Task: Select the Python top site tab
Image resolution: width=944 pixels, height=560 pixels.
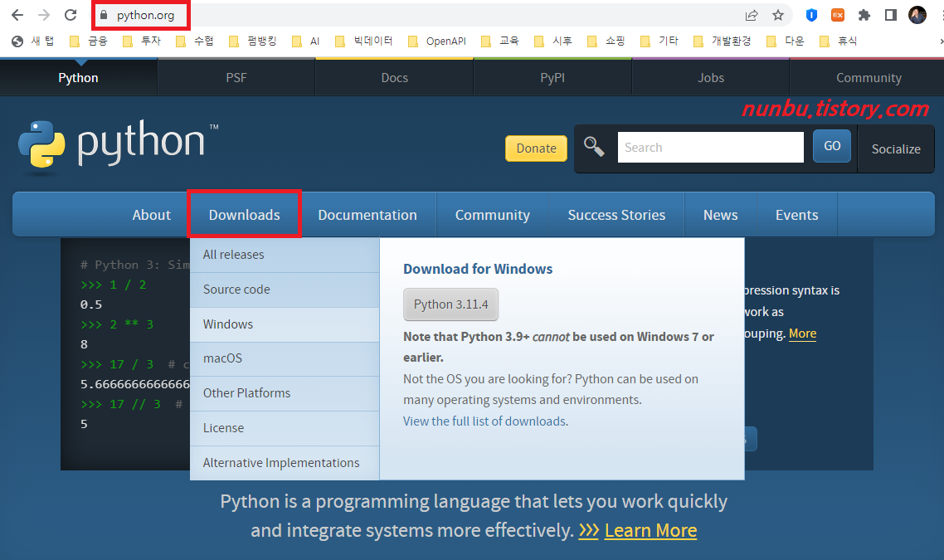Action: (78, 78)
